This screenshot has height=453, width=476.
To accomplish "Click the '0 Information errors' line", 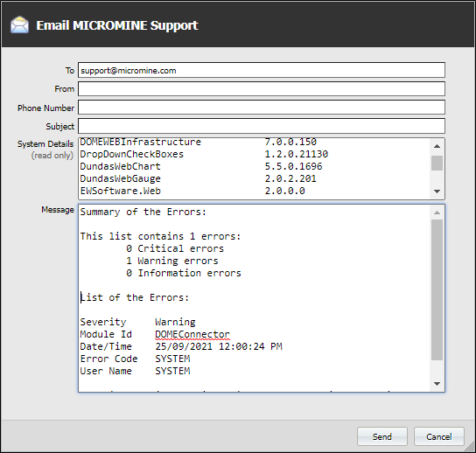I will [184, 273].
